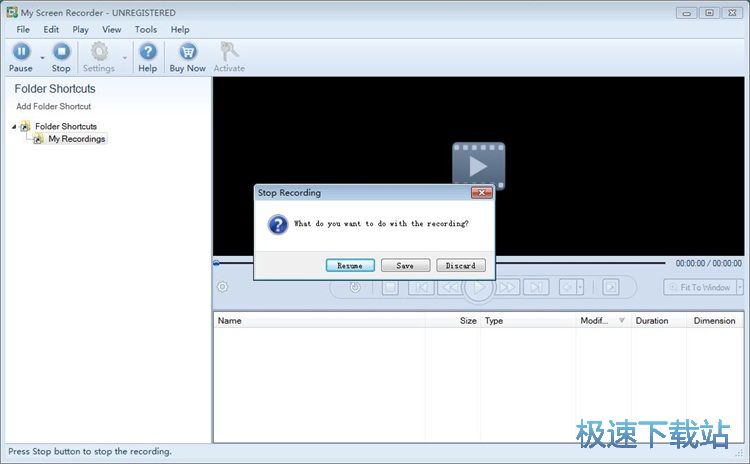Open the Play menu
Viewport: 750px width, 464px height.
(80, 30)
